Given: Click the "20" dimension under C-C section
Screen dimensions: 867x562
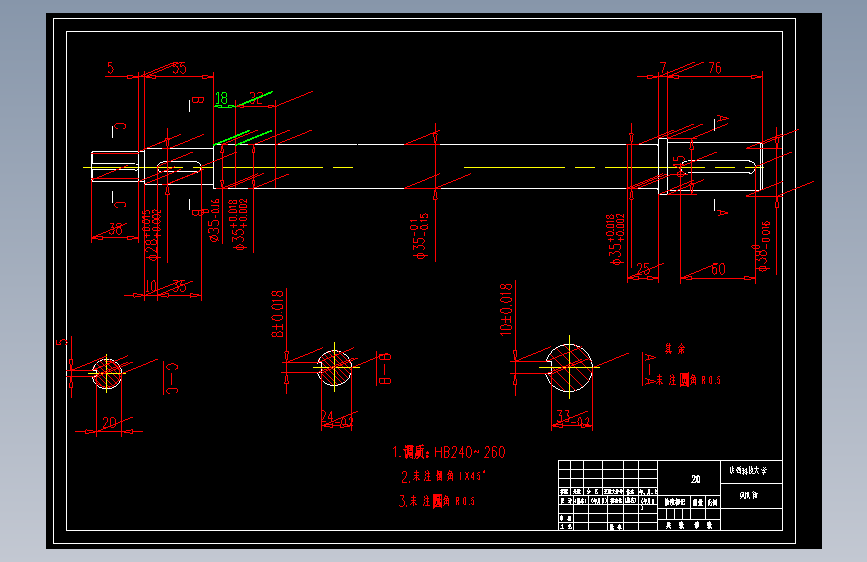Looking at the screenshot, I should pos(109,423).
